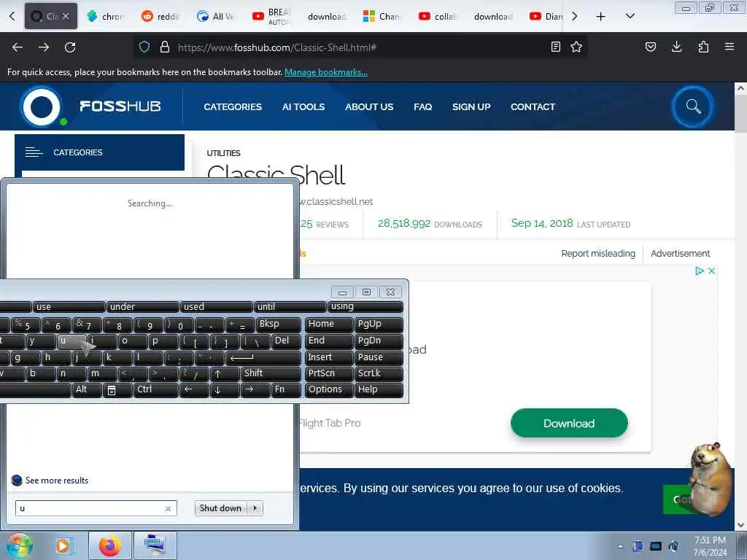The image size is (747, 560).
Task: Click the Bksp key on On-Screen Keyboard
Action: pyautogui.click(x=279, y=324)
